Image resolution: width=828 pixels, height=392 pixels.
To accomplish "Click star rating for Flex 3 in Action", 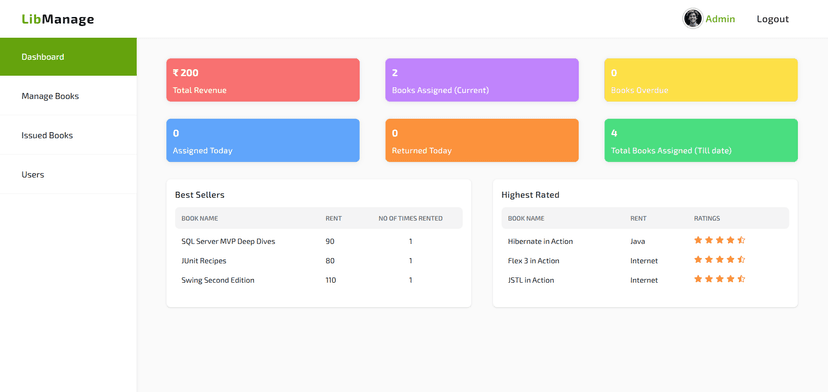I will pyautogui.click(x=719, y=259).
